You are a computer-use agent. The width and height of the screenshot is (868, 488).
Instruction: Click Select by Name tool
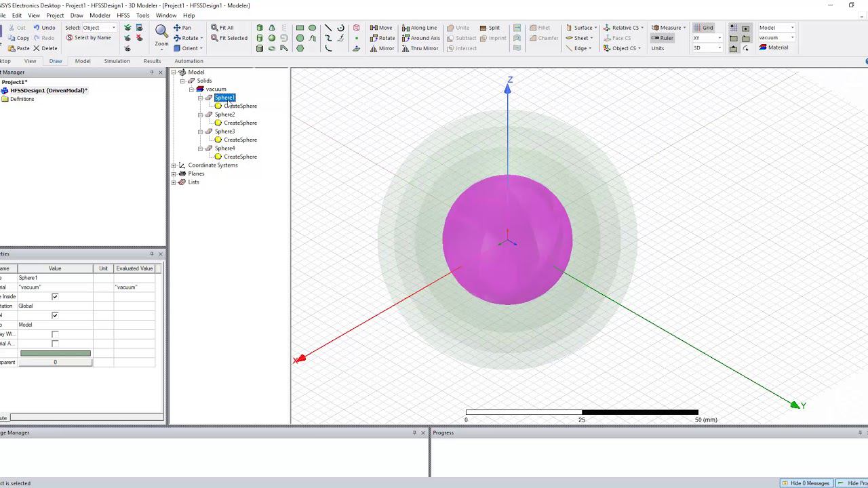click(x=88, y=38)
